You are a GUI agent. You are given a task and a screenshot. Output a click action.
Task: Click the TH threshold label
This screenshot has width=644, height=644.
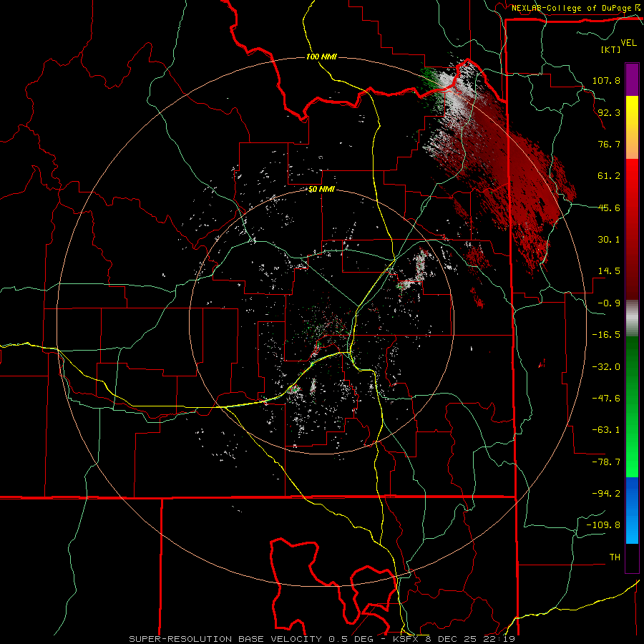click(615, 557)
